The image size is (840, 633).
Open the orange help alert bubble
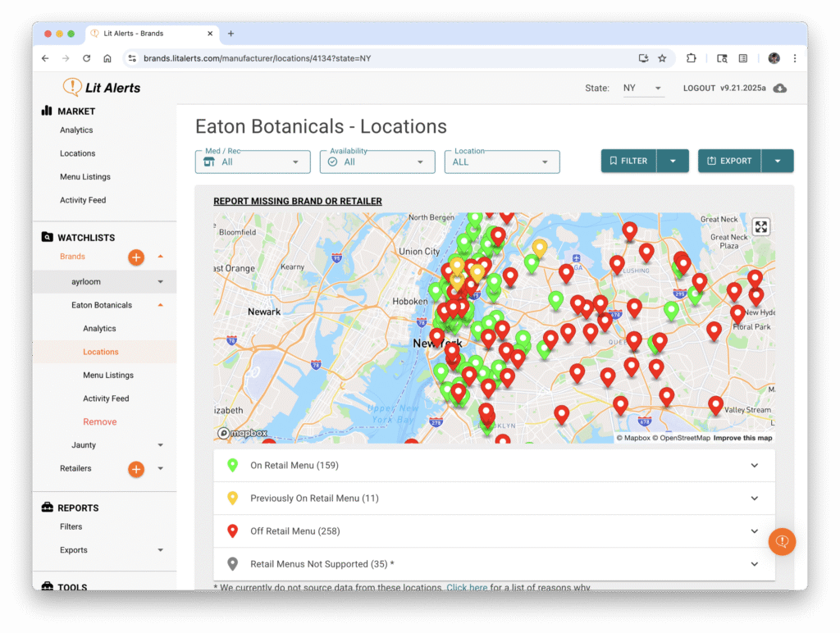[782, 542]
